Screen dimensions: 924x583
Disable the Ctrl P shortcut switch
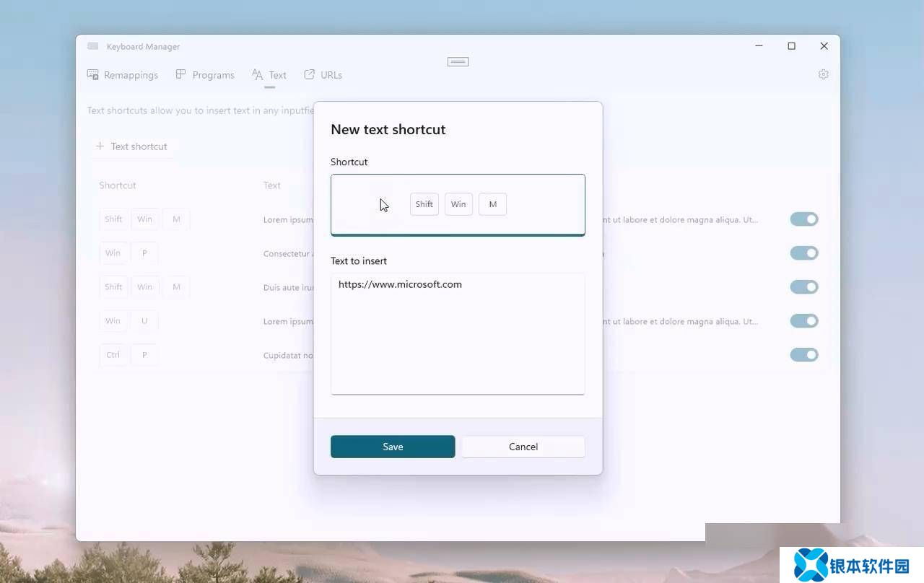coord(804,355)
